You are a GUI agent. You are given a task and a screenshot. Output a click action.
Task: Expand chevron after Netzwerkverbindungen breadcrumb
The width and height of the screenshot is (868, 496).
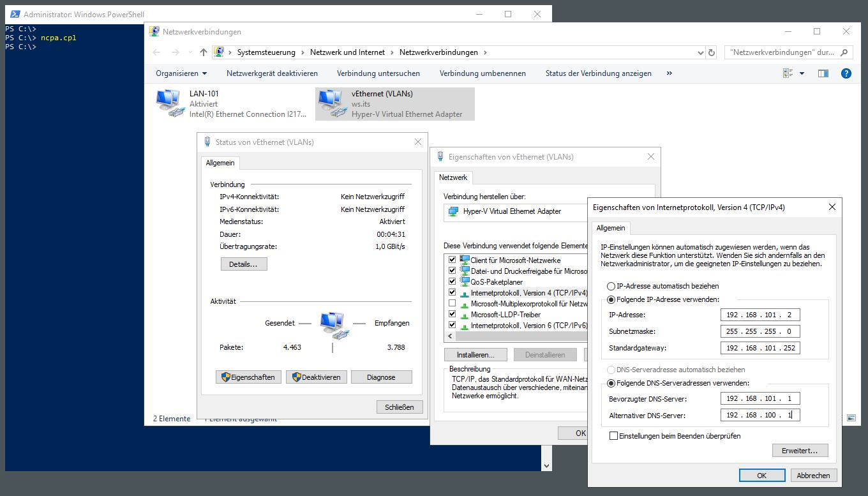(x=485, y=52)
